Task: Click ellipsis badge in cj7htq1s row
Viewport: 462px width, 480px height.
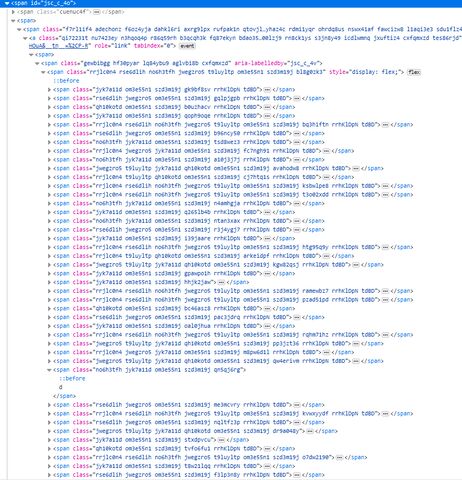Action: (x=326, y=177)
